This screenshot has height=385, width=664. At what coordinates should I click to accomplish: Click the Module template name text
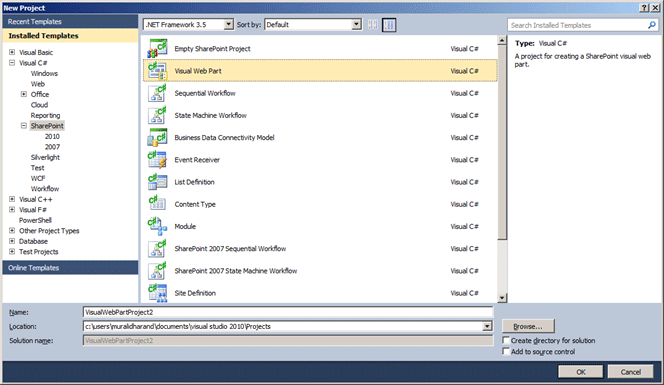coord(185,227)
